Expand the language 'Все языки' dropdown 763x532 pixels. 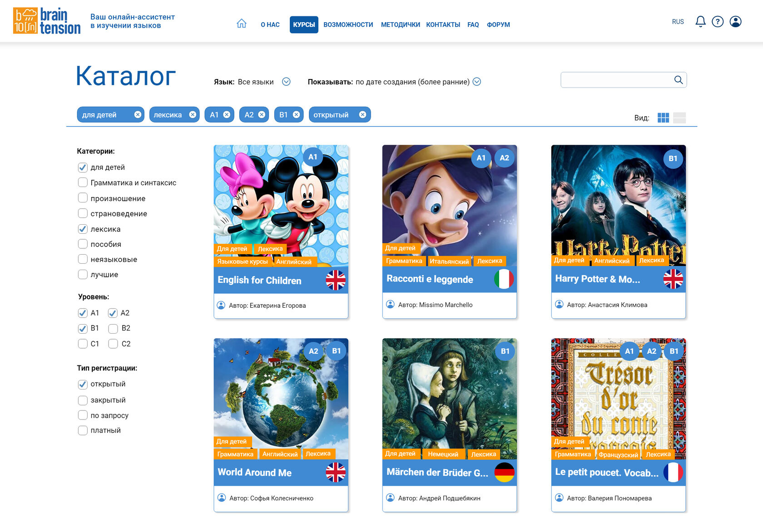coord(286,82)
